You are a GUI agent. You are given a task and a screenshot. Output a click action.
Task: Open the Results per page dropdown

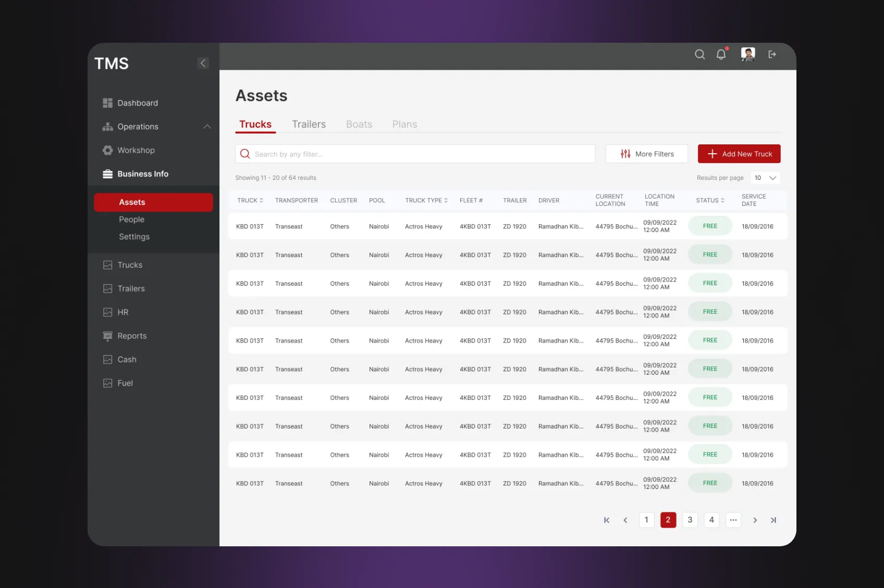[x=765, y=178]
